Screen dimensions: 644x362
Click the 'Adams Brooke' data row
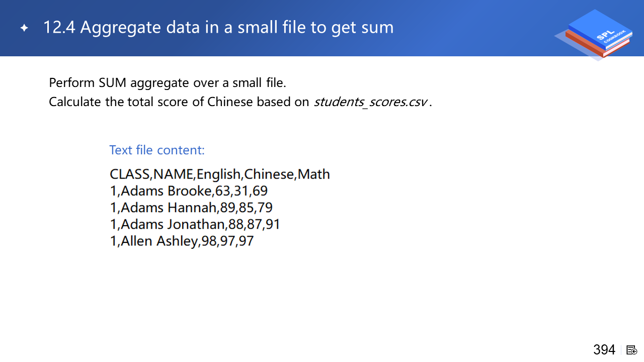point(189,191)
